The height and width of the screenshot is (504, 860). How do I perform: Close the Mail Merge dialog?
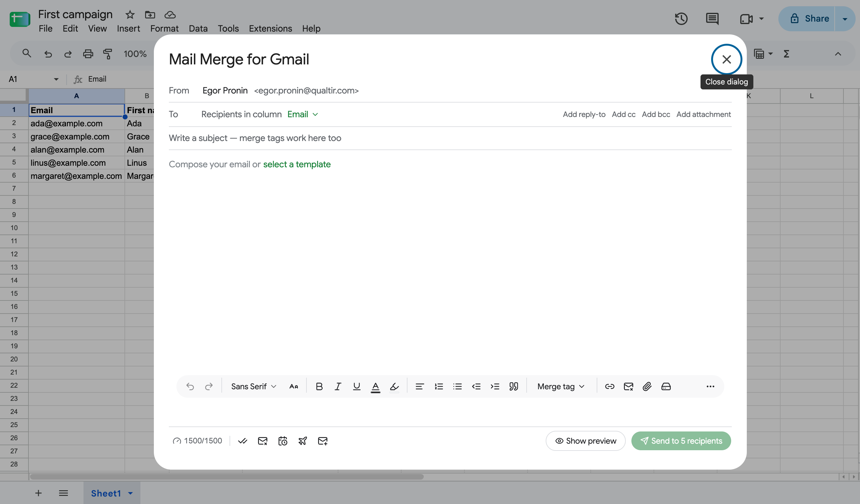tap(726, 59)
